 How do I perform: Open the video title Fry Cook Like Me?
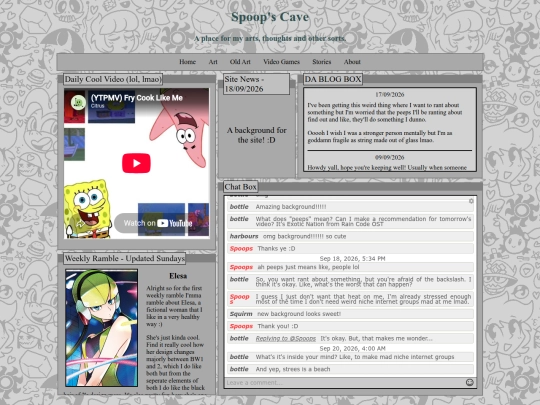[x=136, y=97]
